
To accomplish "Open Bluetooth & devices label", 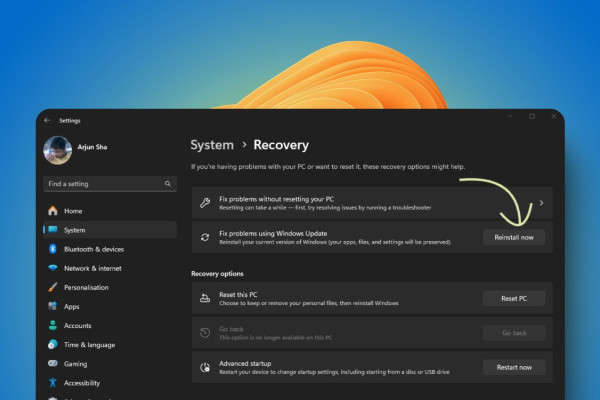I will point(94,249).
